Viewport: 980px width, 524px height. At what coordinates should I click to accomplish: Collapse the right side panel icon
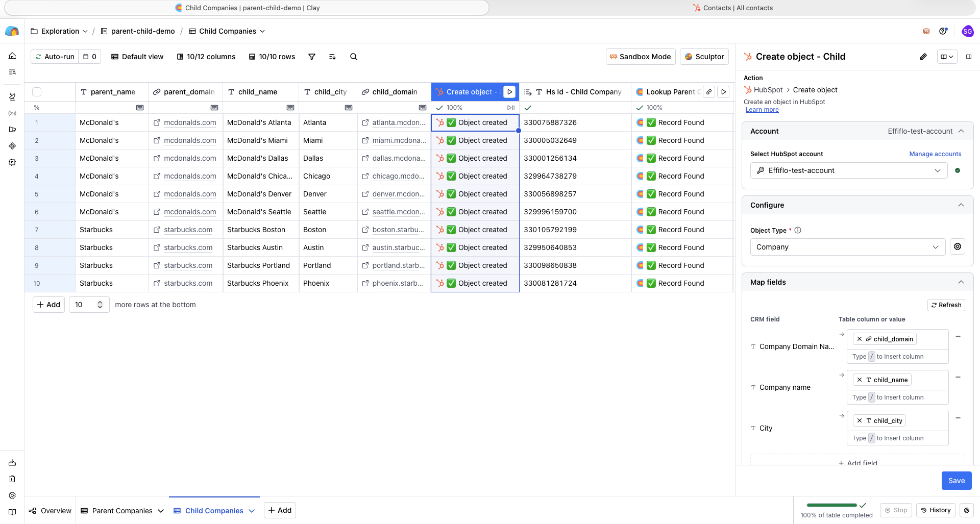(x=969, y=57)
